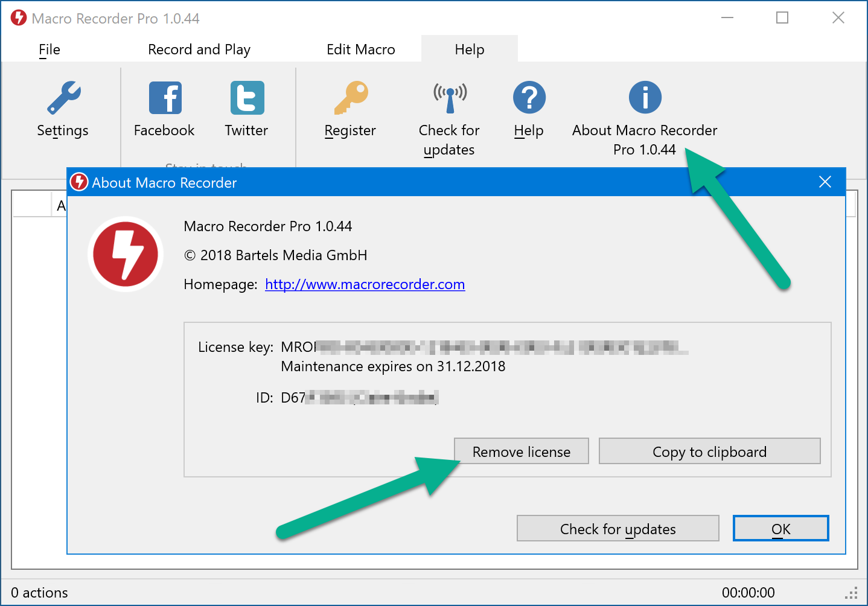Switch to the Edit Macro tab
Viewport: 868px width, 606px height.
click(360, 49)
